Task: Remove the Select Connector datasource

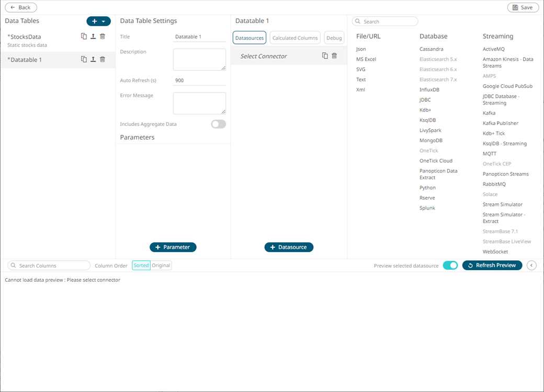Action: coord(334,56)
